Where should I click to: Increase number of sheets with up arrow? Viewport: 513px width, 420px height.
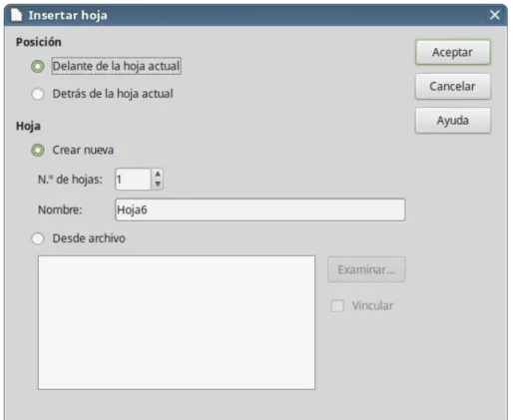coord(158,174)
